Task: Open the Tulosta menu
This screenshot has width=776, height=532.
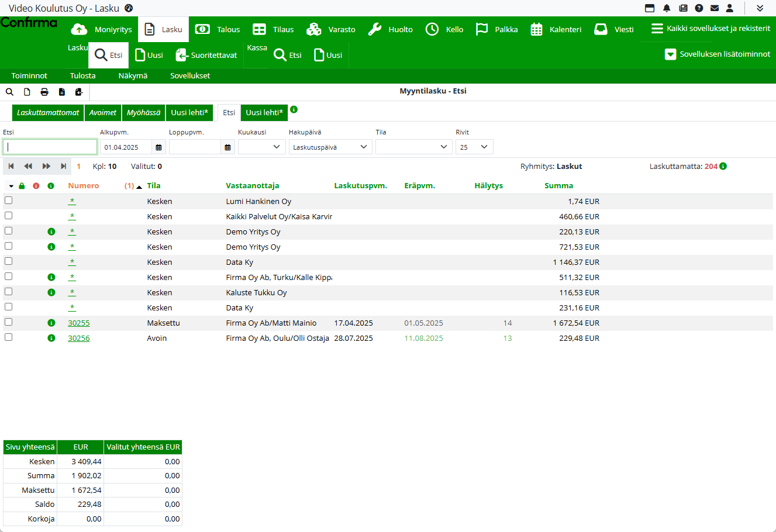Action: coord(82,76)
